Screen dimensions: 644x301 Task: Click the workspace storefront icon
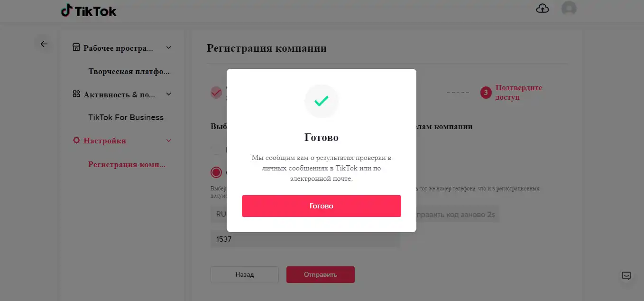pyautogui.click(x=76, y=47)
